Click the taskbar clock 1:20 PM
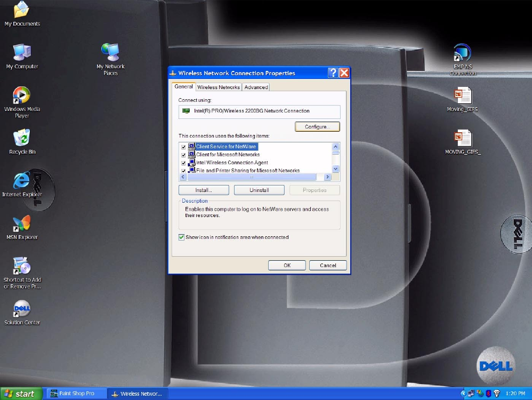The image size is (532, 400). [x=515, y=394]
